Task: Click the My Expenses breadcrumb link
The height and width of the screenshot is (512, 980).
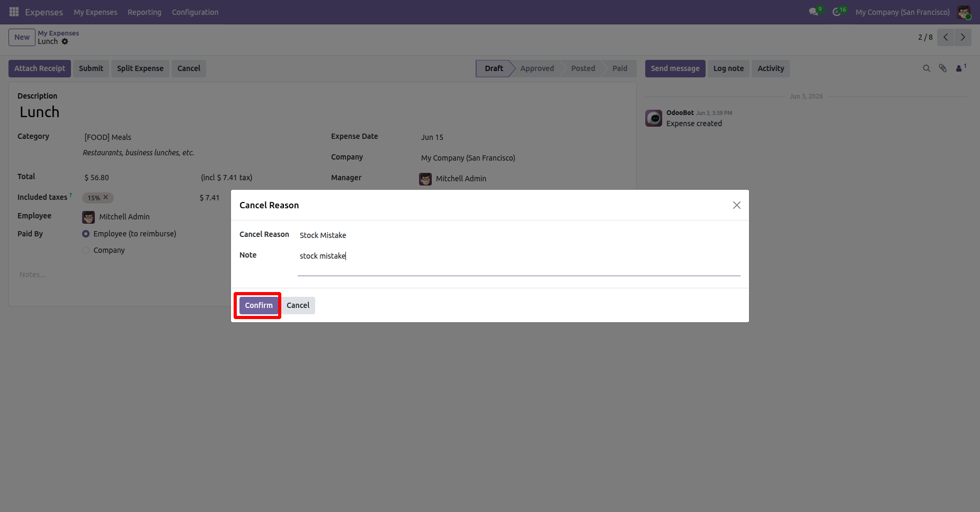Action: pyautogui.click(x=58, y=33)
